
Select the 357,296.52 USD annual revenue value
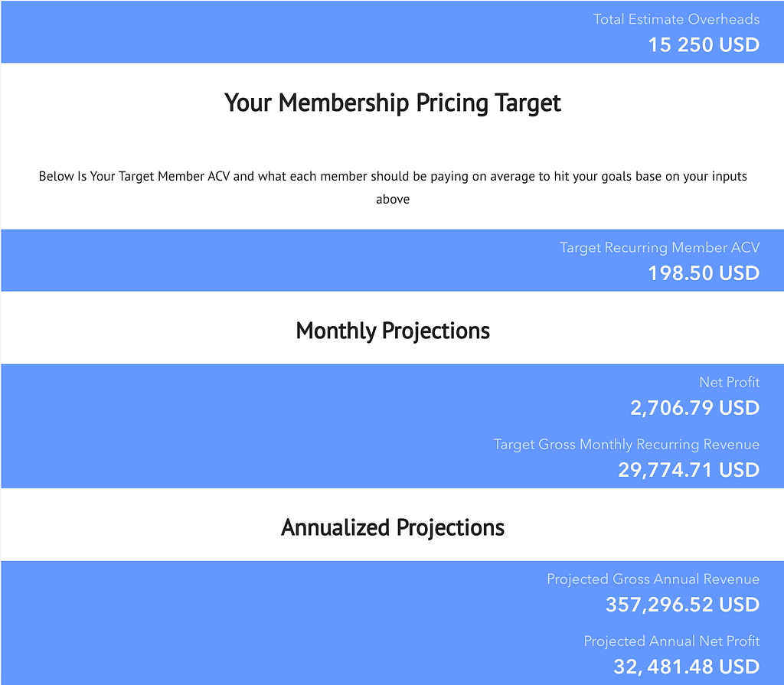[x=682, y=605]
